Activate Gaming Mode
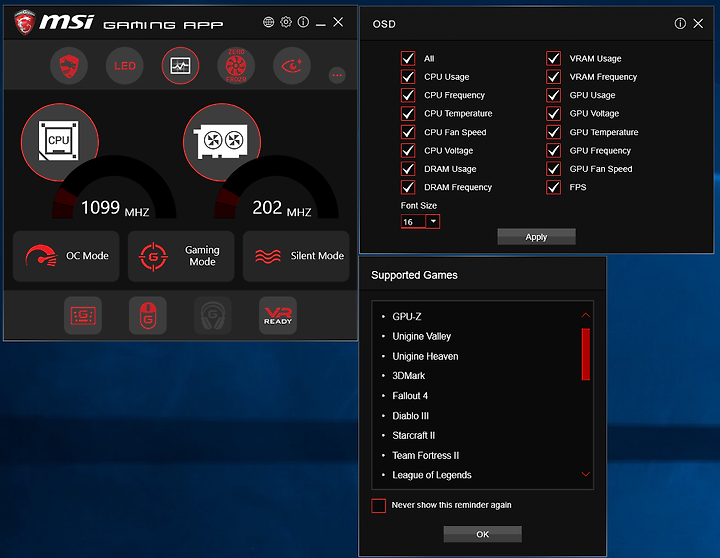This screenshot has height=558, width=720. [181, 256]
